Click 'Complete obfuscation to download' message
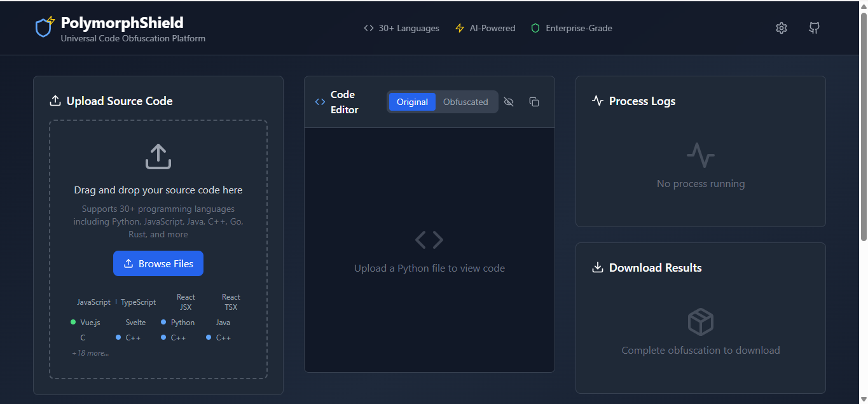Viewport: 868px width, 404px height. point(701,350)
